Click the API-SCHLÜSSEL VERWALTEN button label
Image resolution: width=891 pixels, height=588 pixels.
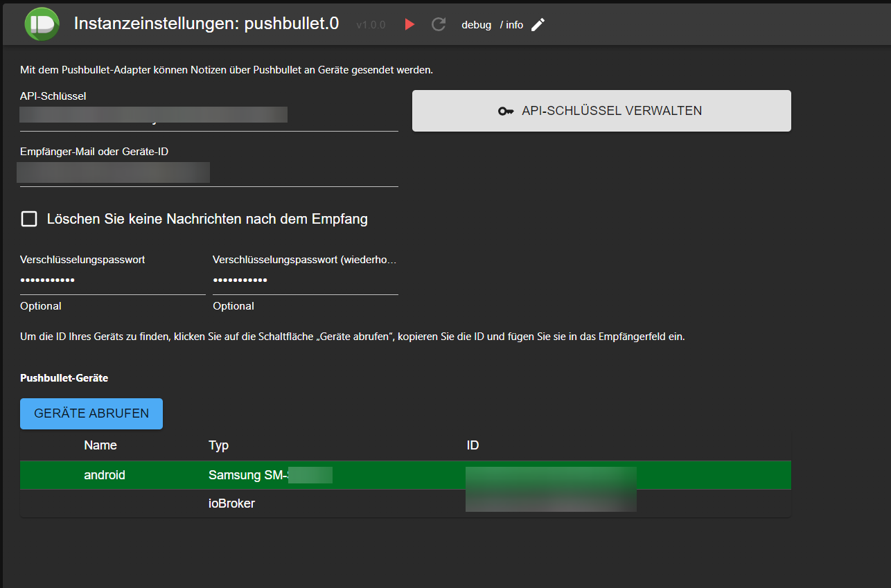[x=612, y=111]
